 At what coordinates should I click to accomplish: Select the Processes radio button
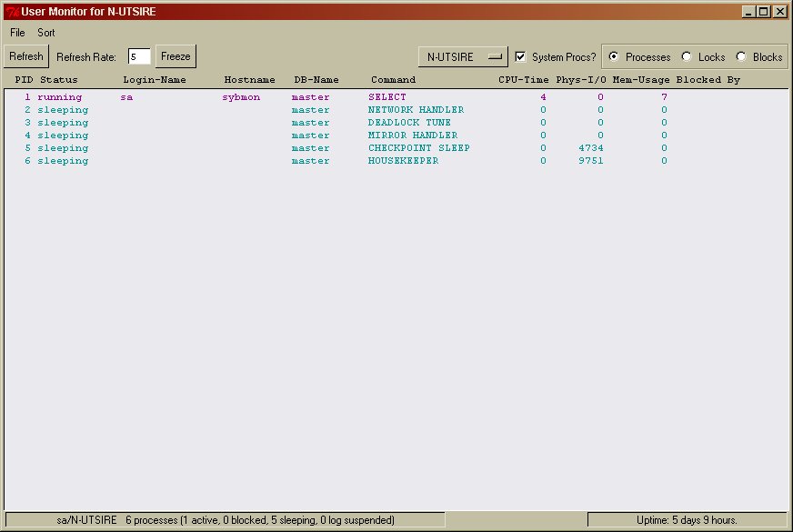coord(614,56)
